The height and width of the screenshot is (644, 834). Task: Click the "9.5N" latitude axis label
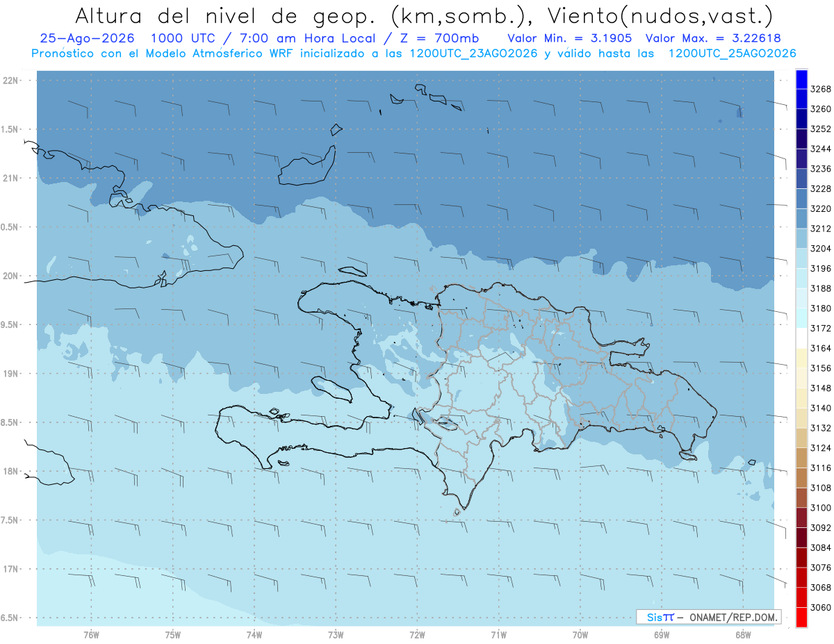[8, 324]
